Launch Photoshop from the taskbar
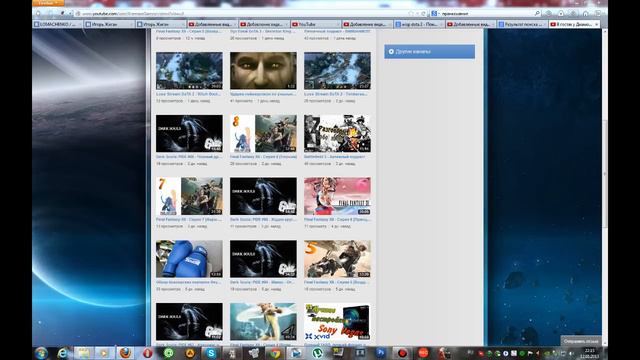The width and height of the screenshot is (640, 360). tap(381, 353)
